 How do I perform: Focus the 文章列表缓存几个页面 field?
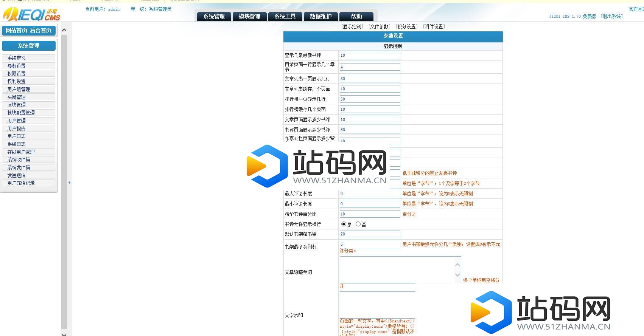(370, 89)
